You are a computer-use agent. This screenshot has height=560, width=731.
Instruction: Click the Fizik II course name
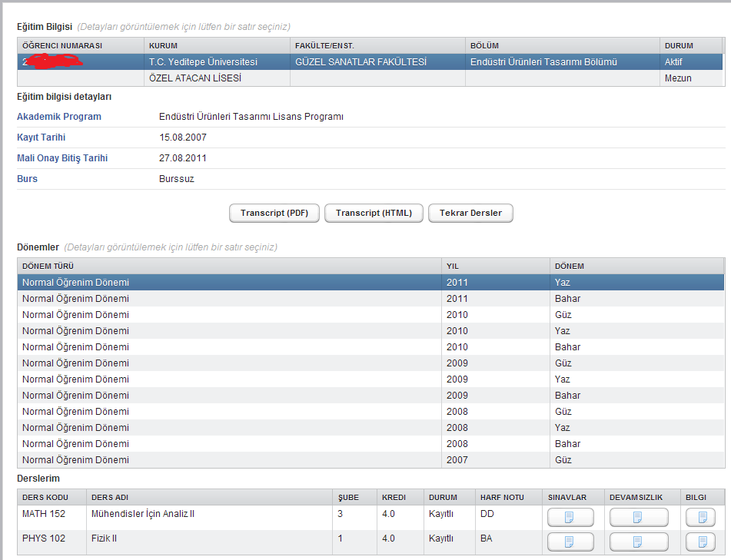pyautogui.click(x=104, y=538)
